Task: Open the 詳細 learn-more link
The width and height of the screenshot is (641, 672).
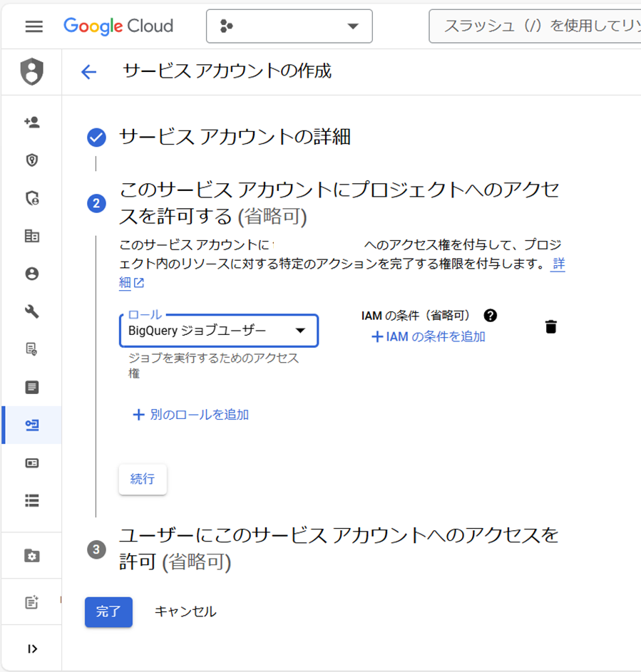Action: pyautogui.click(x=559, y=264)
